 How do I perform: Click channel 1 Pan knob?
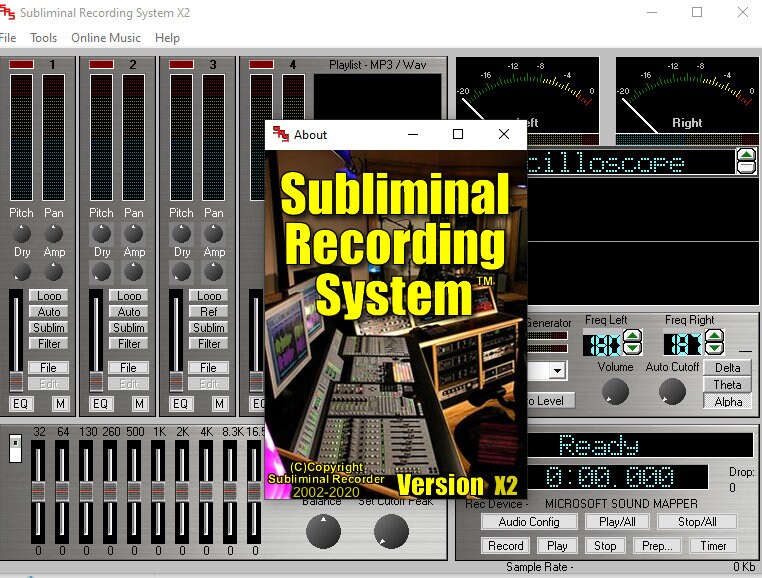click(53, 233)
